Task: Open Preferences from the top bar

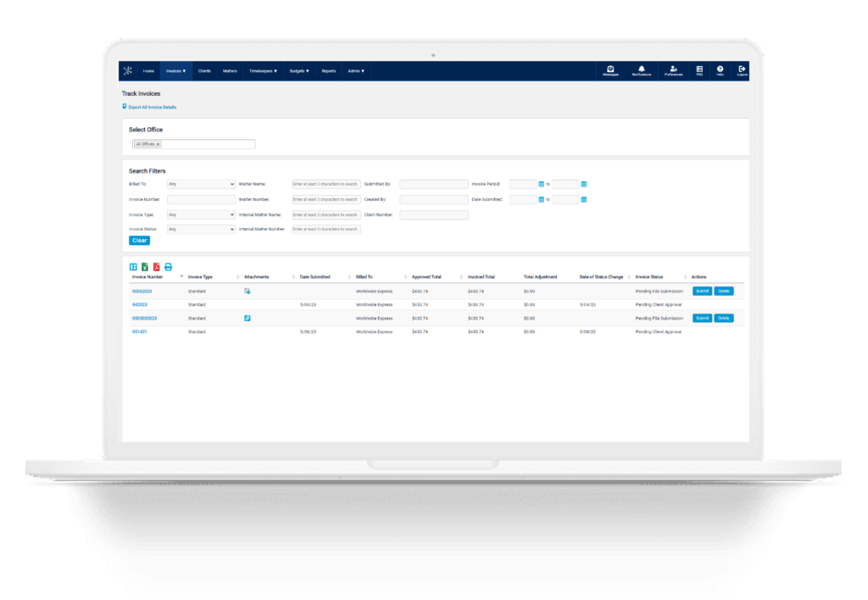Action: [674, 69]
